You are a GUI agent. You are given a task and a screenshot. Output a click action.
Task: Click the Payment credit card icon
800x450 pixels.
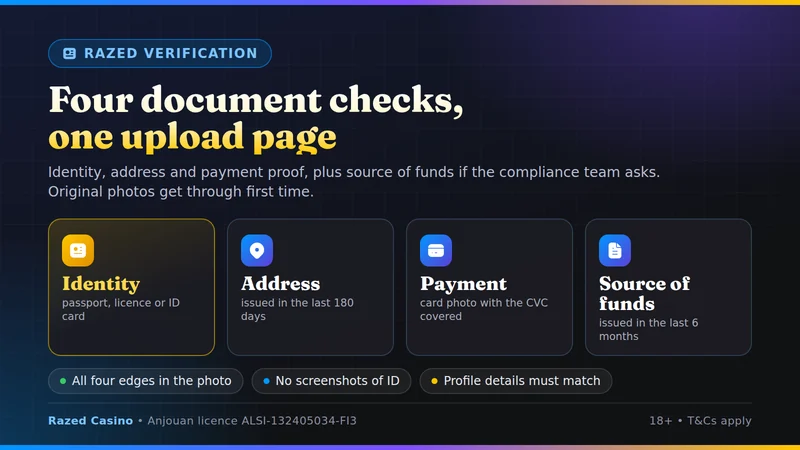click(x=436, y=251)
